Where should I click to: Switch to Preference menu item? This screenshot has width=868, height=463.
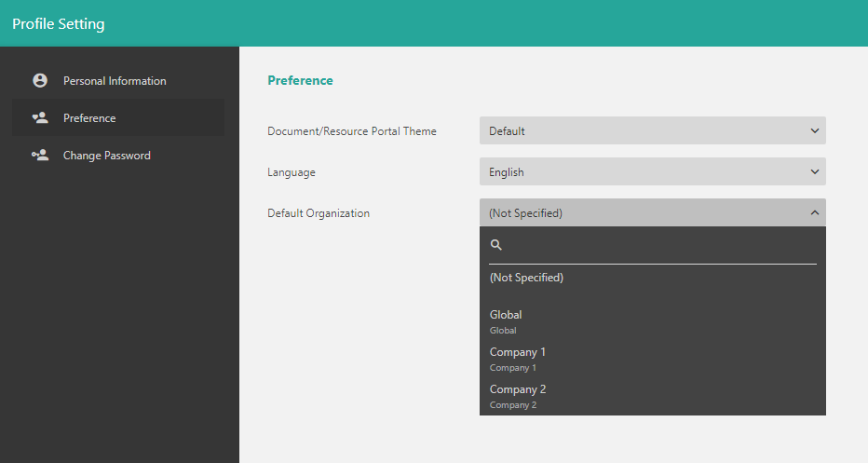89,118
